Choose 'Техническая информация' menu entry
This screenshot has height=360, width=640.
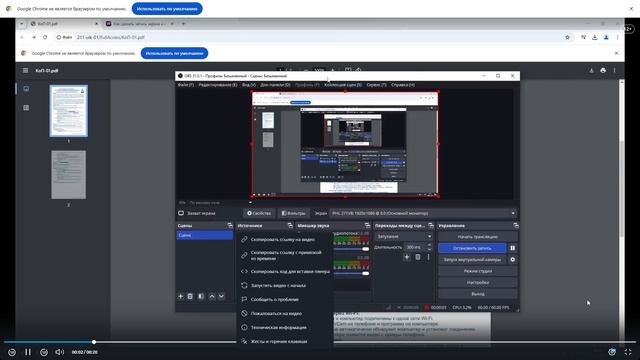(x=285, y=327)
